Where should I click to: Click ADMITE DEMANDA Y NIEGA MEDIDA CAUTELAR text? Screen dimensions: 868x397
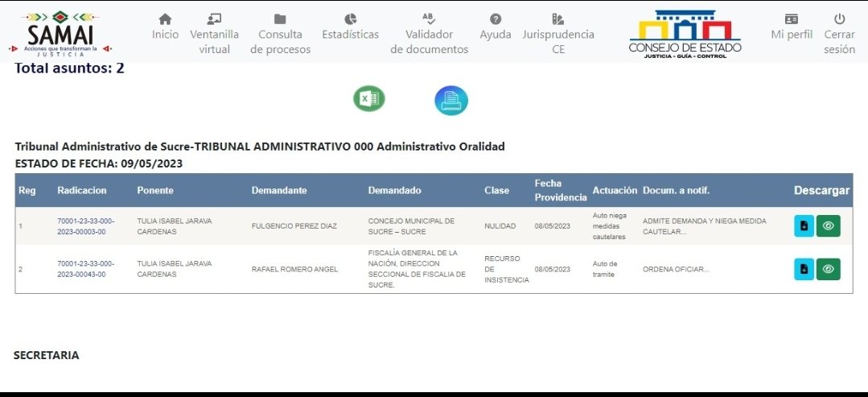704,226
